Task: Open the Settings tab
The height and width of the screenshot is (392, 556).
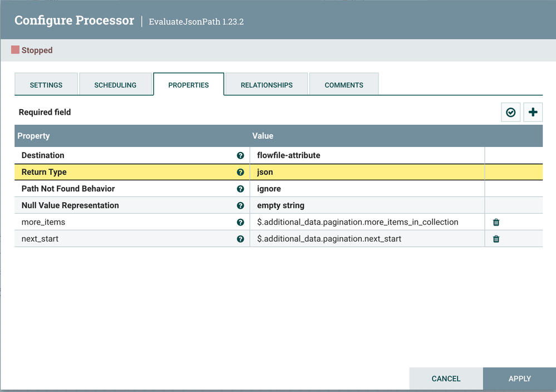Action: coord(46,85)
